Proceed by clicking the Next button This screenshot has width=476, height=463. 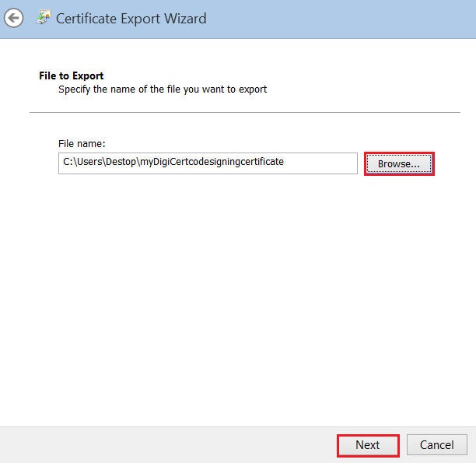[x=368, y=445]
